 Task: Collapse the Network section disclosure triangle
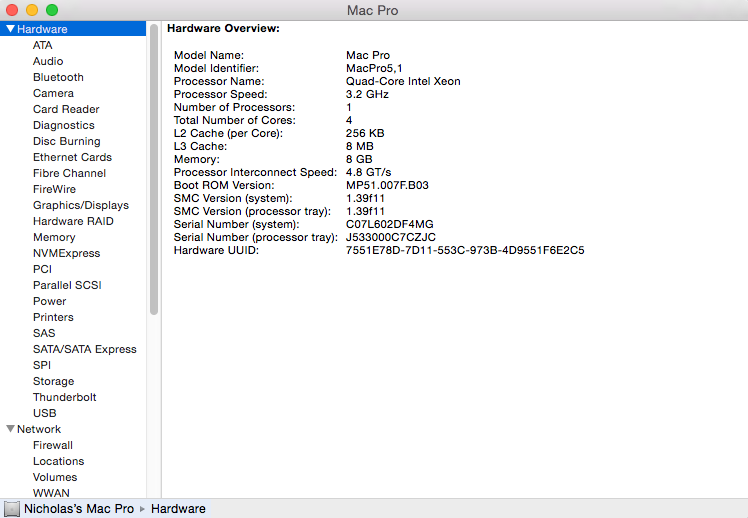[10, 429]
